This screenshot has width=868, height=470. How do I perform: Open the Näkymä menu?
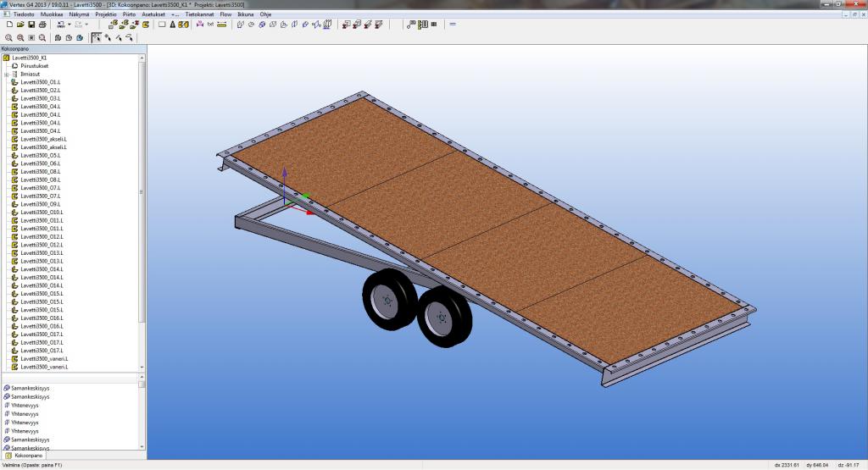[79, 14]
